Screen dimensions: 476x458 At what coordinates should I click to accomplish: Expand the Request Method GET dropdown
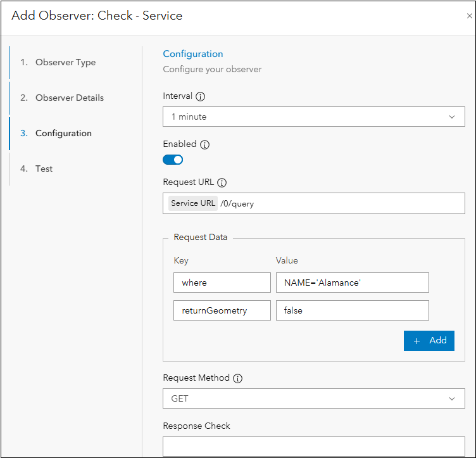click(x=313, y=398)
